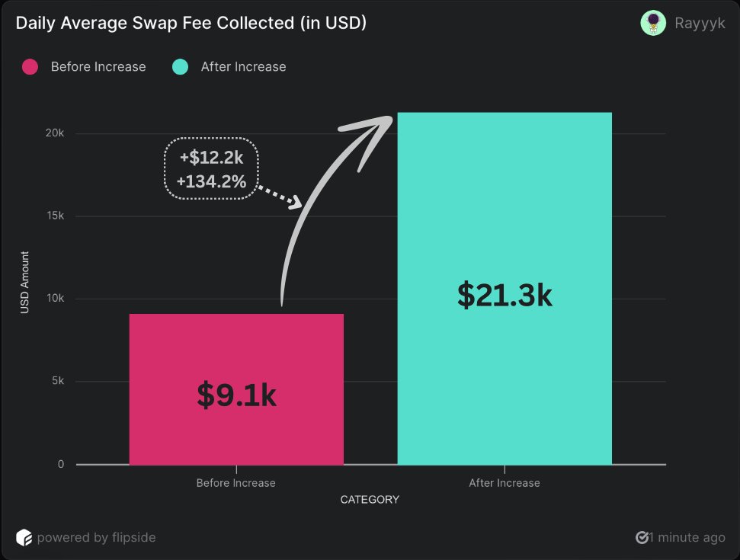Click the chart title 'Daily Average Swap Fee Collected'

coord(191,23)
